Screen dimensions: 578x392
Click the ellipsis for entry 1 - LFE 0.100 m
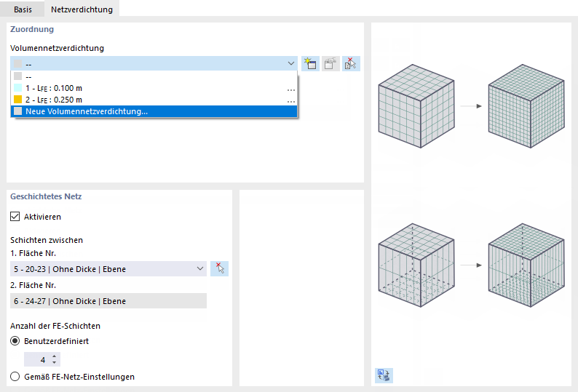[290, 88]
